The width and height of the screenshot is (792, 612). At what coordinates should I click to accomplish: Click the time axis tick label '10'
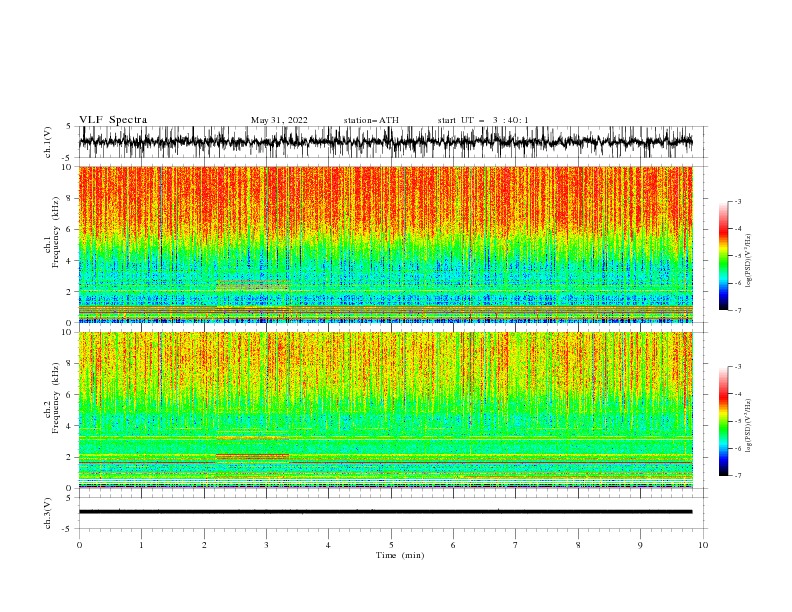tap(703, 545)
